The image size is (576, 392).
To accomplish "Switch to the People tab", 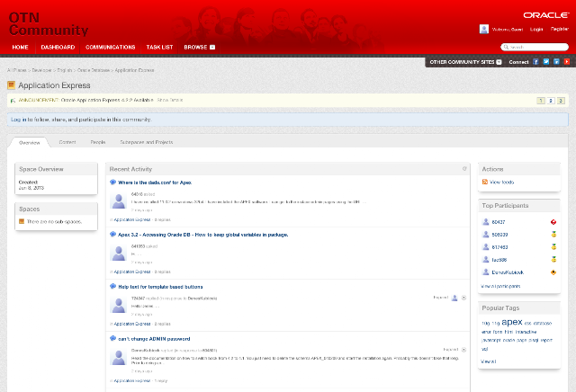I will click(98, 142).
